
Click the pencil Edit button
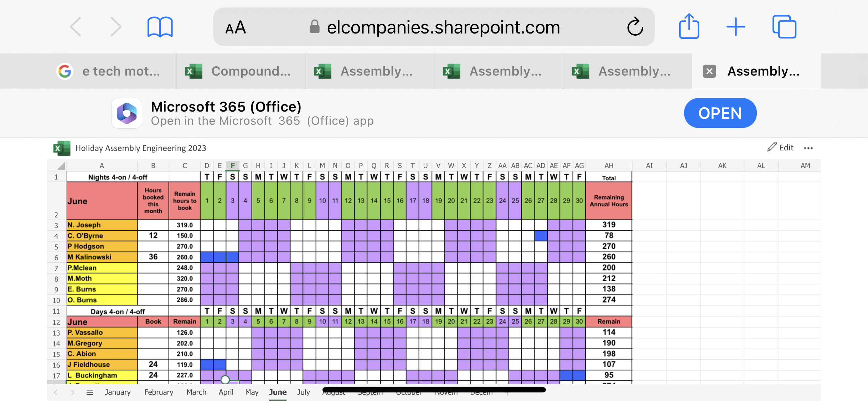[x=780, y=148]
